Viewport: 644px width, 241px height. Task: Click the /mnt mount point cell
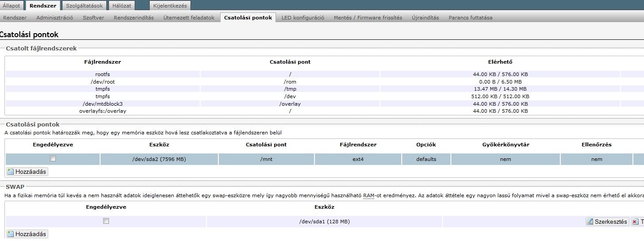click(266, 159)
